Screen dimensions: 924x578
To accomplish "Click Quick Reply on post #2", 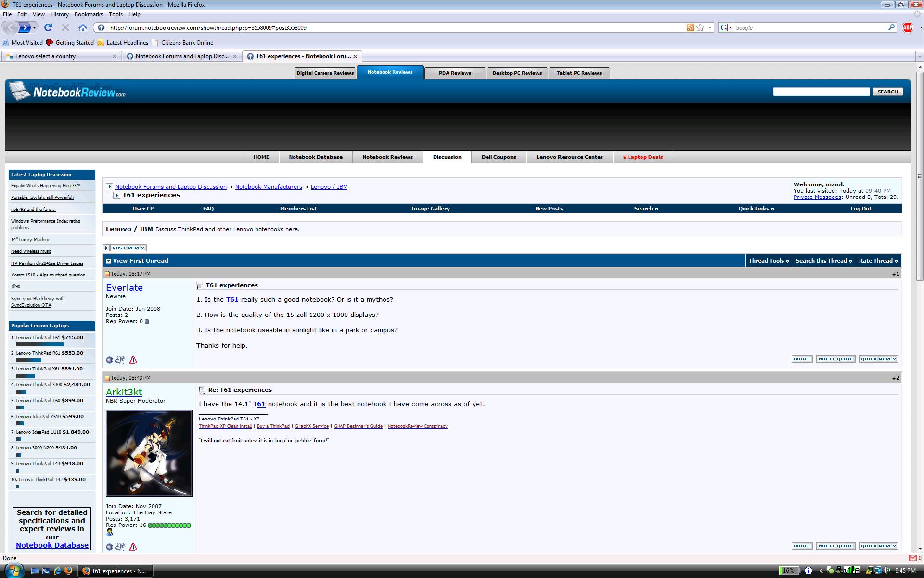I will click(x=878, y=546).
